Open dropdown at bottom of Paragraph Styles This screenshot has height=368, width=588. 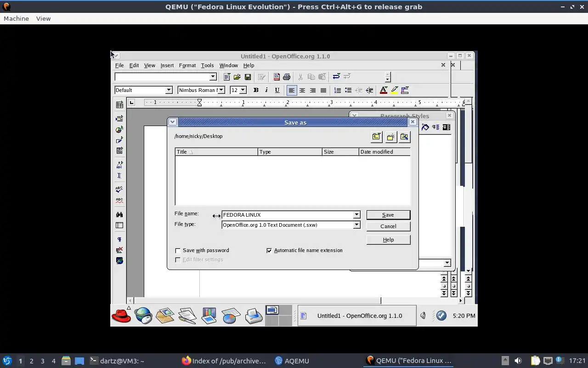tap(447, 263)
